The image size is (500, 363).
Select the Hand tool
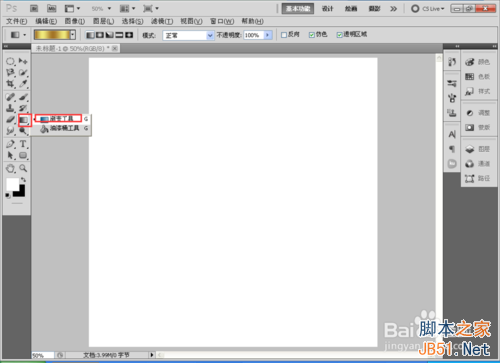click(10, 168)
